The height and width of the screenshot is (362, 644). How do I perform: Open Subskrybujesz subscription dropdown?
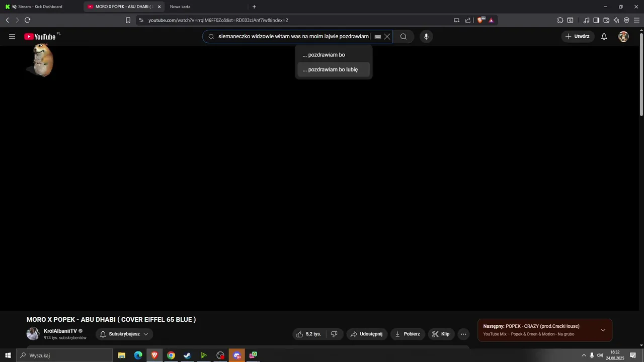click(x=124, y=334)
